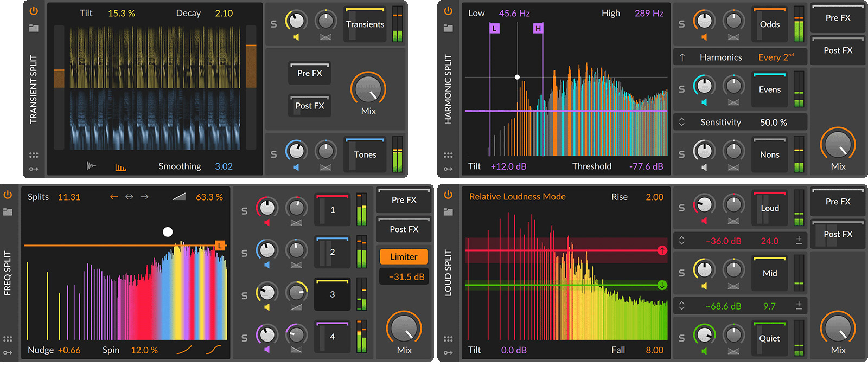Image resolution: width=868 pixels, height=367 pixels.
Task: Mute the white Nons speaker icon
Action: pyautogui.click(x=704, y=168)
